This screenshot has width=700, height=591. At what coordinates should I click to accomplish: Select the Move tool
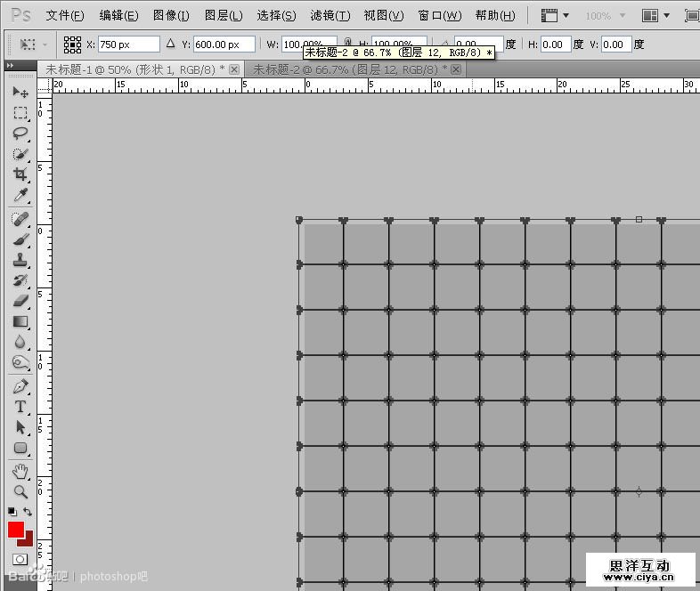(x=20, y=93)
